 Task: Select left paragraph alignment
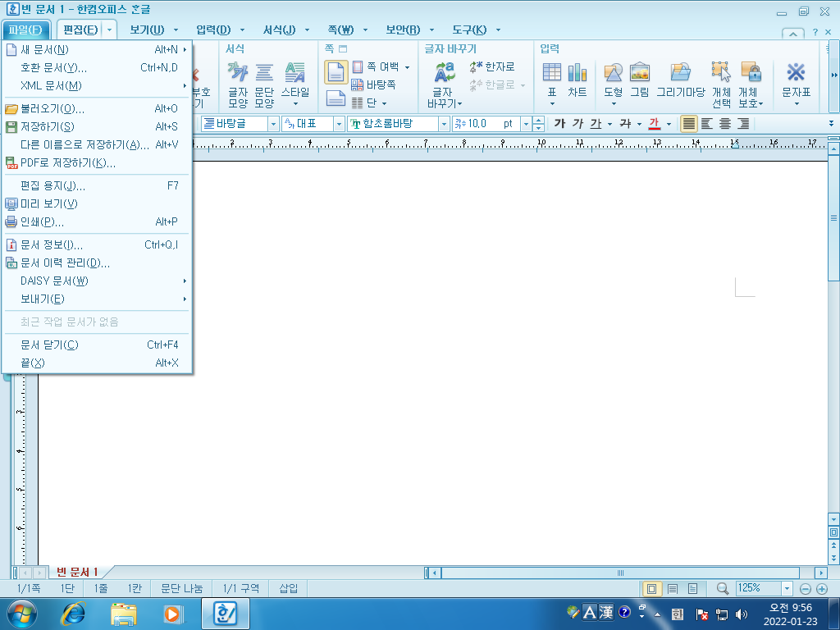pos(707,124)
